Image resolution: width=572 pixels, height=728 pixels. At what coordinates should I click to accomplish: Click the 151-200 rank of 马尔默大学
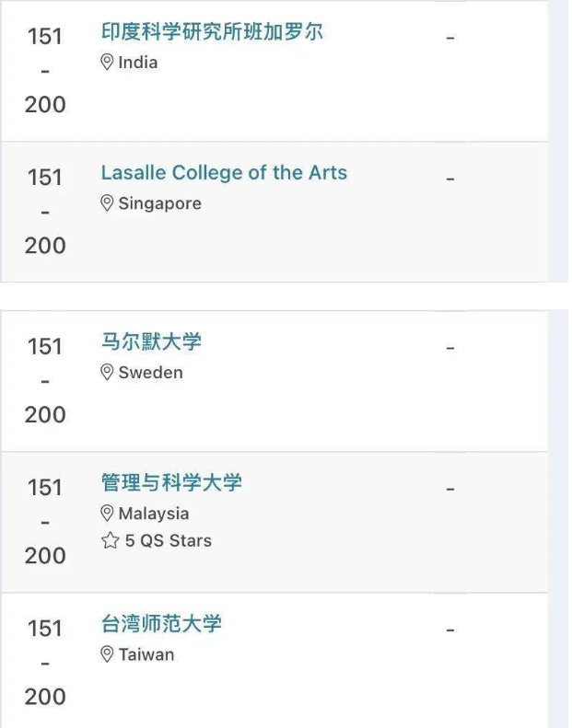tap(45, 380)
